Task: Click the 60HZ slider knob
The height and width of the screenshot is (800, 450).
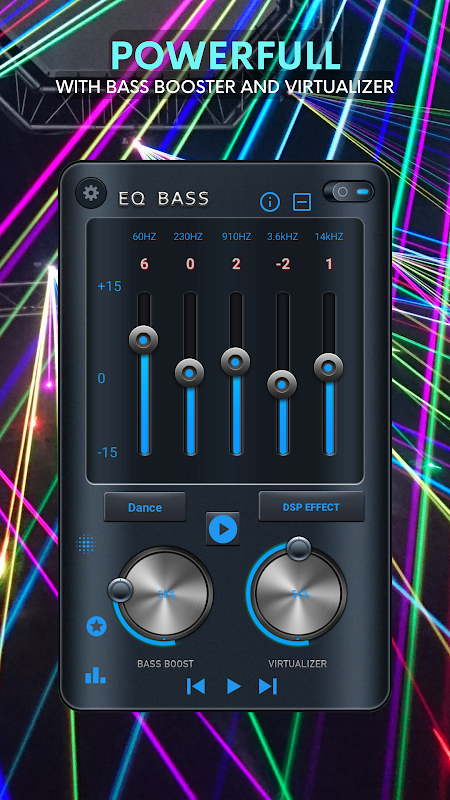Action: 143,339
